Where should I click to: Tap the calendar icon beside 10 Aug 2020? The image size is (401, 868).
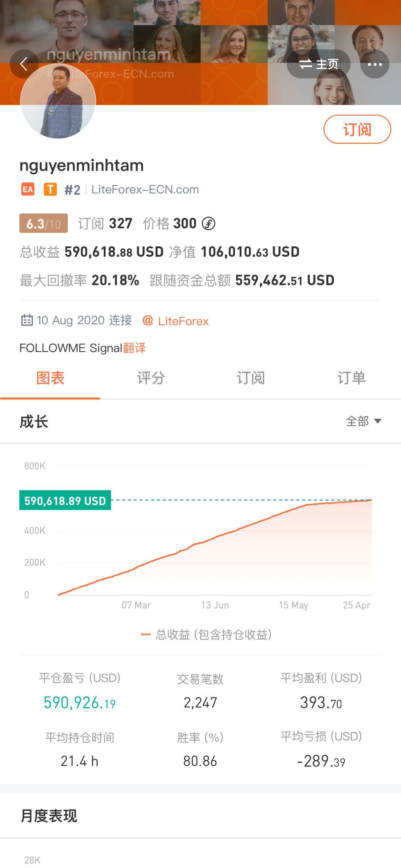click(x=26, y=320)
